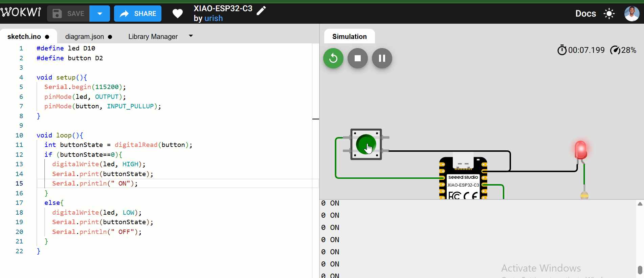This screenshot has height=278, width=644.
Task: Click on "digitalWrite(led, HIGH);" line
Action: click(99, 164)
